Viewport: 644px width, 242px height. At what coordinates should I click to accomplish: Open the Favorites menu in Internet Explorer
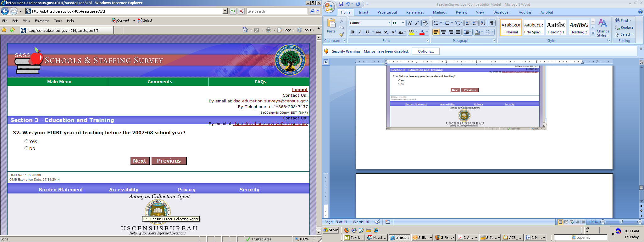coord(42,21)
